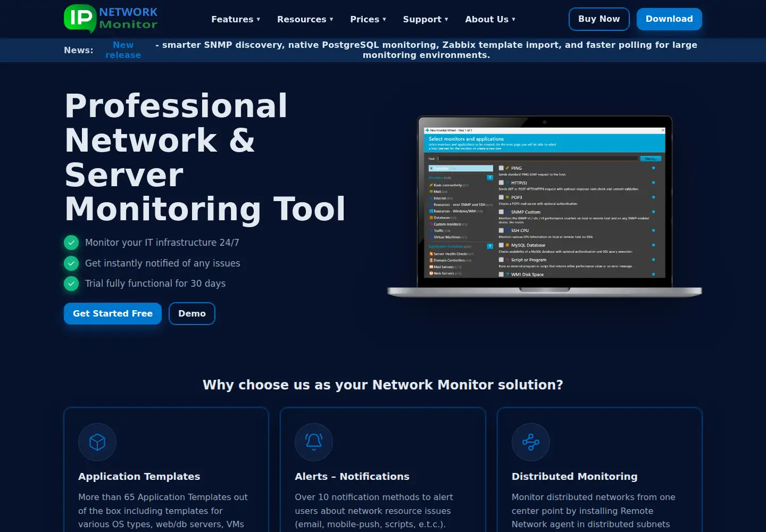This screenshot has height=532, width=766.
Task: Click the blue Download button
Action: pyautogui.click(x=669, y=19)
